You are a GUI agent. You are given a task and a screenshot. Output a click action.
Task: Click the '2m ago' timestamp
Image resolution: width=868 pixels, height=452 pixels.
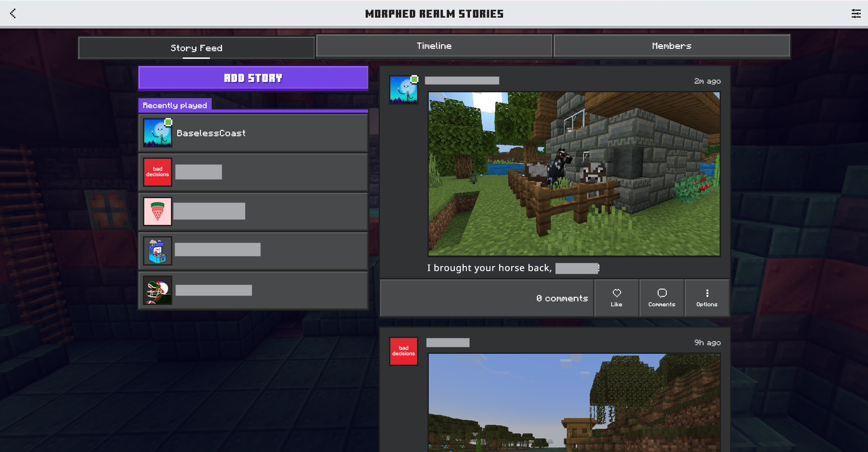[x=707, y=81]
